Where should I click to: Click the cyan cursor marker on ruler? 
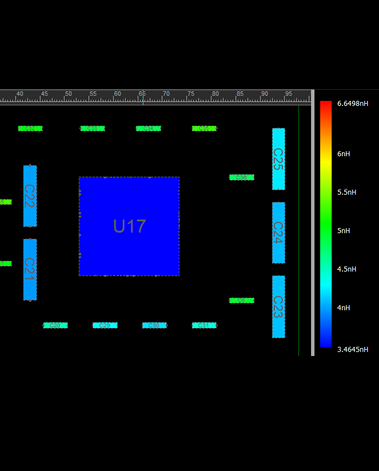click(x=143, y=99)
